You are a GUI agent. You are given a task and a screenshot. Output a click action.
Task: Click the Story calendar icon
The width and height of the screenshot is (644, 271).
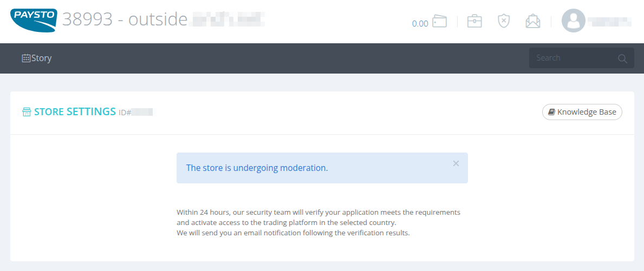26,58
